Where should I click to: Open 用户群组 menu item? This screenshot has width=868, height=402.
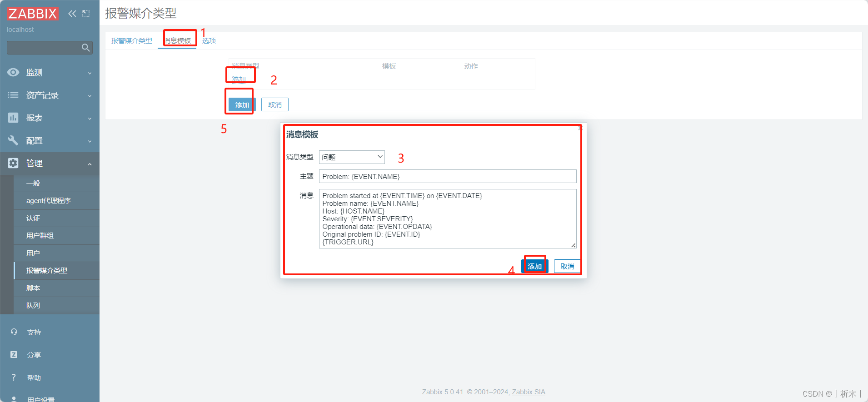[56, 236]
